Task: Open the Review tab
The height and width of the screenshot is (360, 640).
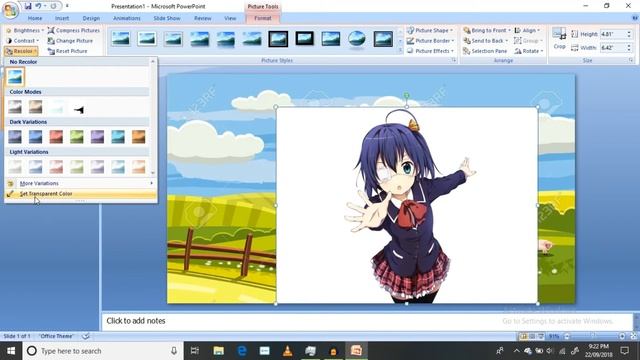Action: (x=203, y=18)
